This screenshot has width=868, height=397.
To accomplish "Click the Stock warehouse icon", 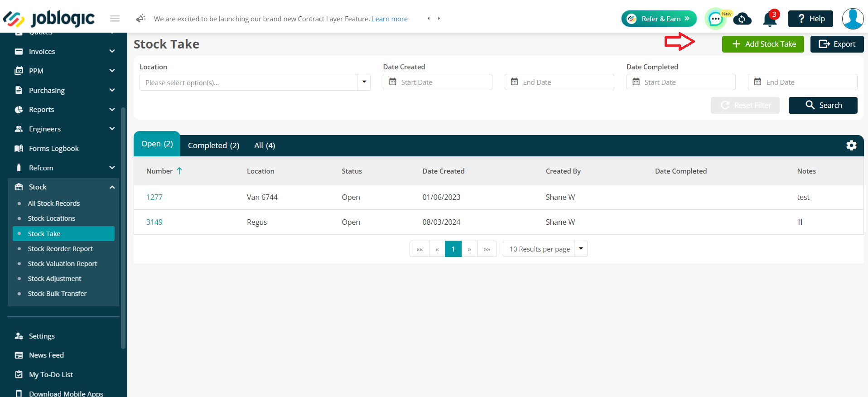I will 19,187.
